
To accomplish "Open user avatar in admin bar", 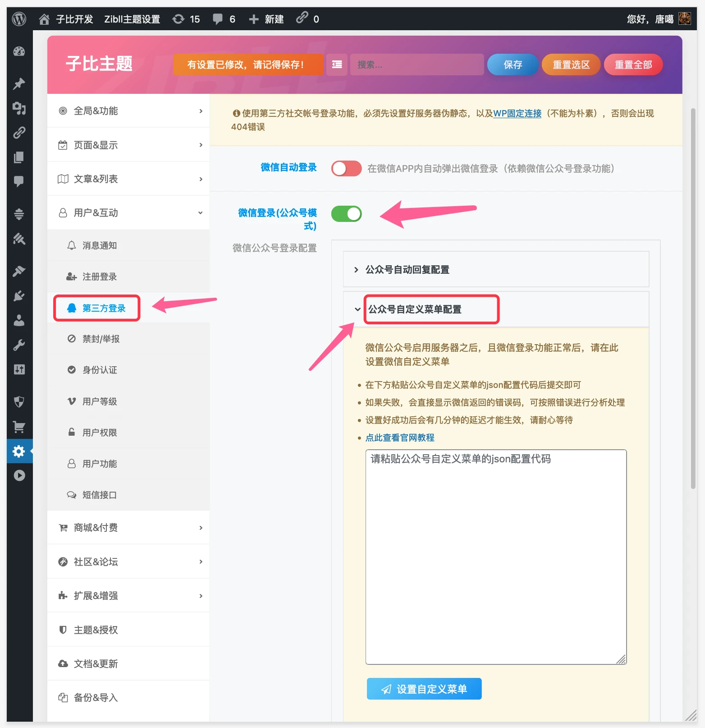I will 684,18.
